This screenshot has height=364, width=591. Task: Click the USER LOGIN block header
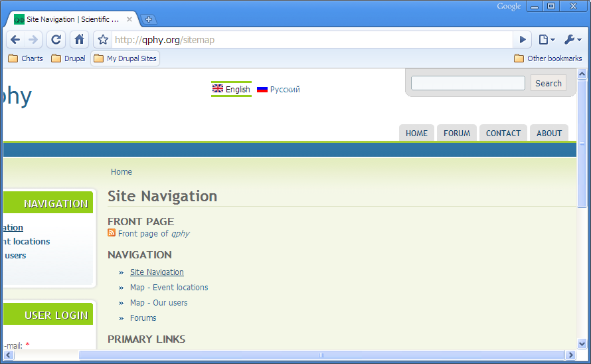tap(48, 315)
